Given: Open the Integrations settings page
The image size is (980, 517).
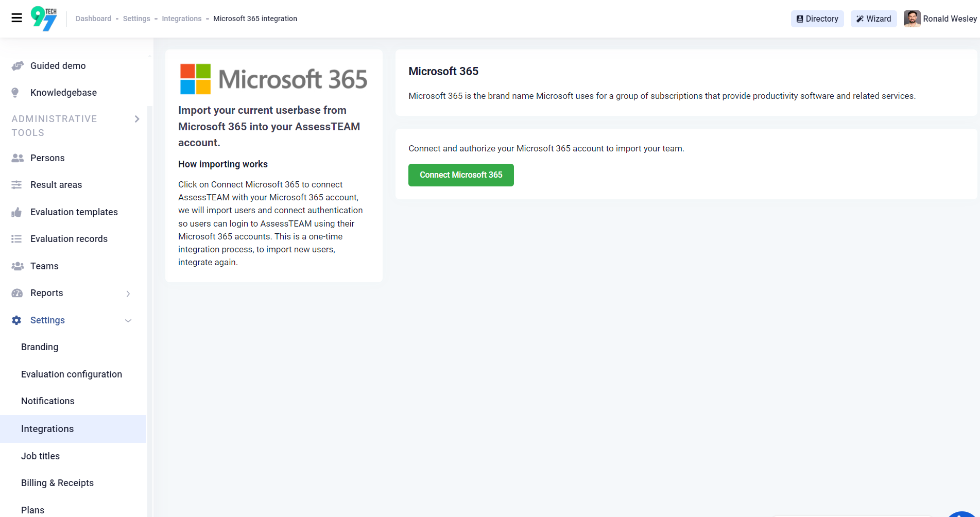Looking at the screenshot, I should 47,429.
